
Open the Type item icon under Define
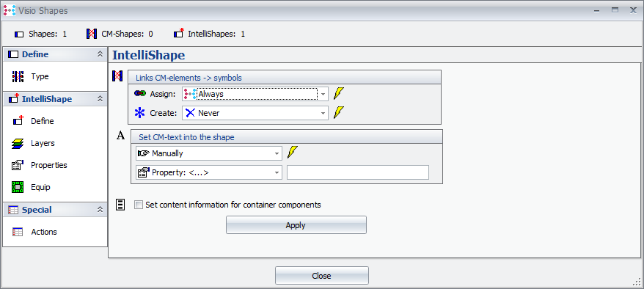pyautogui.click(x=18, y=76)
